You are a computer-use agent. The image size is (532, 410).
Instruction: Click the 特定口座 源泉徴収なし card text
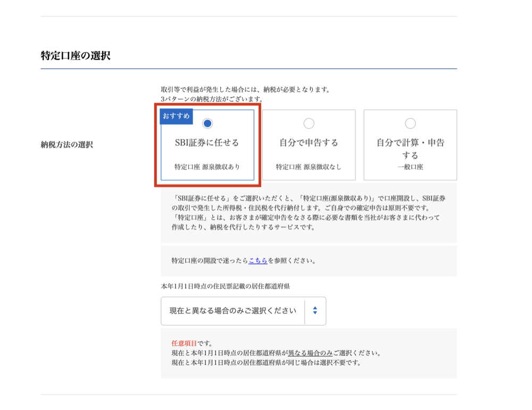point(309,167)
